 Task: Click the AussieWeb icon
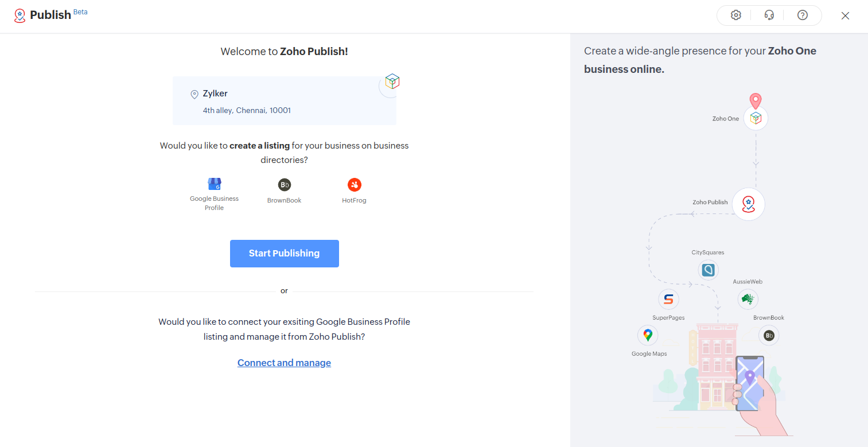748,299
